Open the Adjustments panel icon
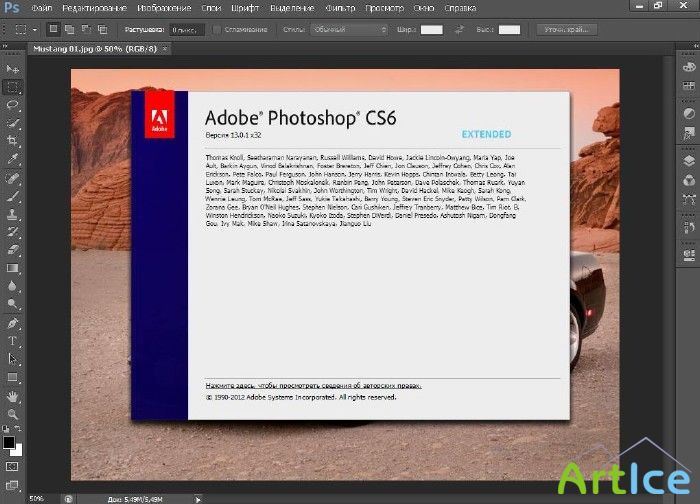The height and width of the screenshot is (504, 700). 689,114
